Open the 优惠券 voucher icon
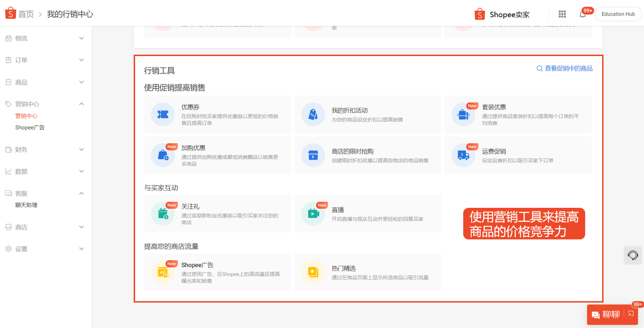The height and width of the screenshot is (328, 644). (x=163, y=114)
